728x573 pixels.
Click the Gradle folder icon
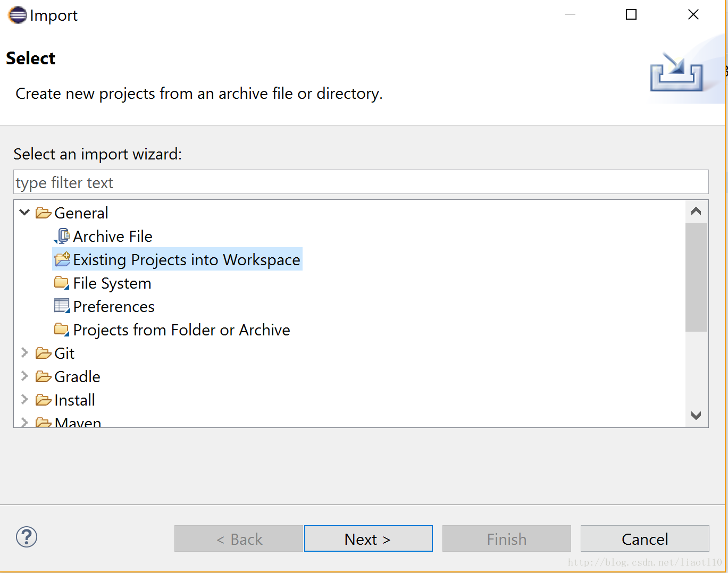pos(43,376)
